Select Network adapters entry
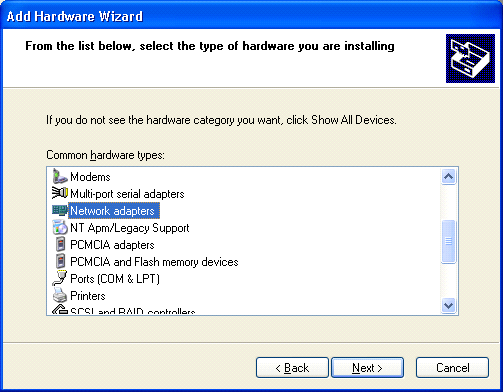Screen dimensions: 503x392 (x=114, y=211)
